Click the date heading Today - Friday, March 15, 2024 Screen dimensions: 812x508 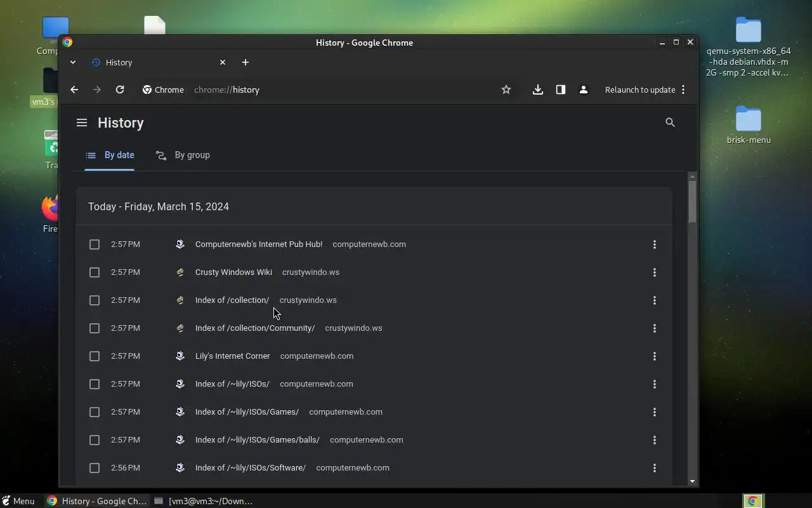point(159,206)
